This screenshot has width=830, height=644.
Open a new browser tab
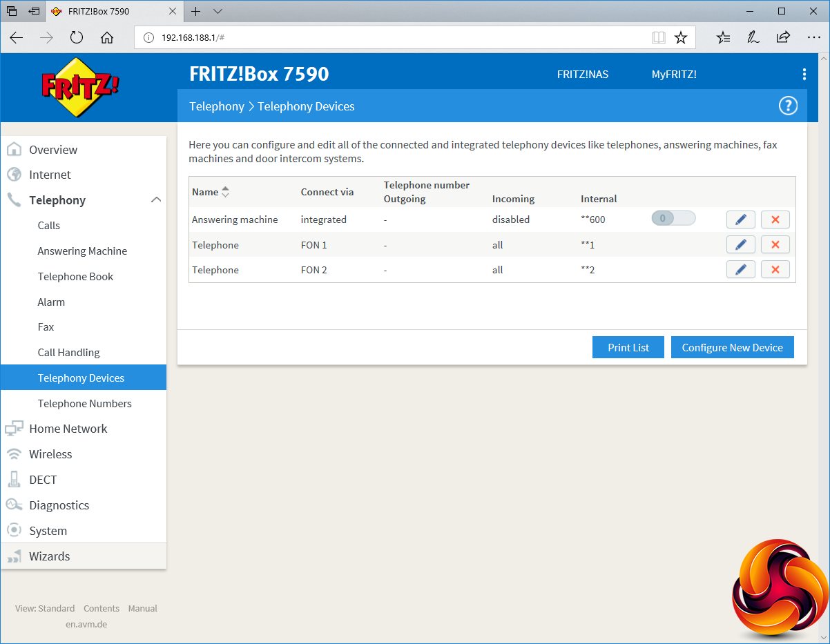(x=196, y=12)
